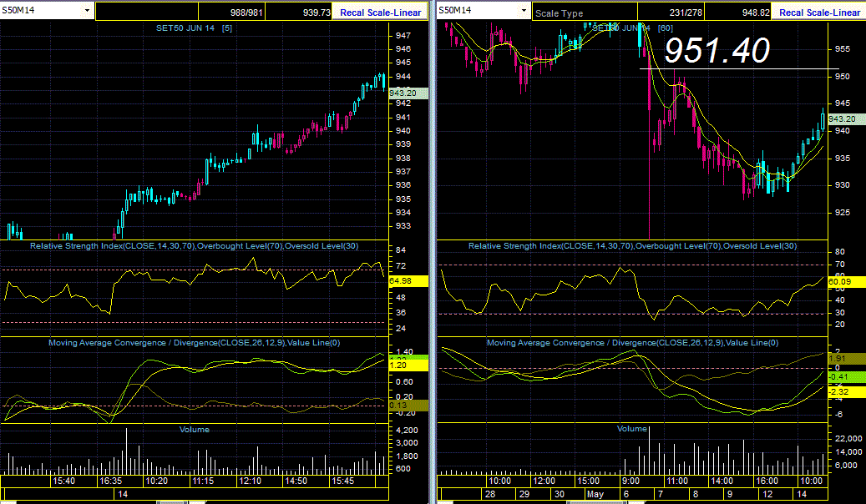Select the 988/981 field in left header

pos(231,13)
